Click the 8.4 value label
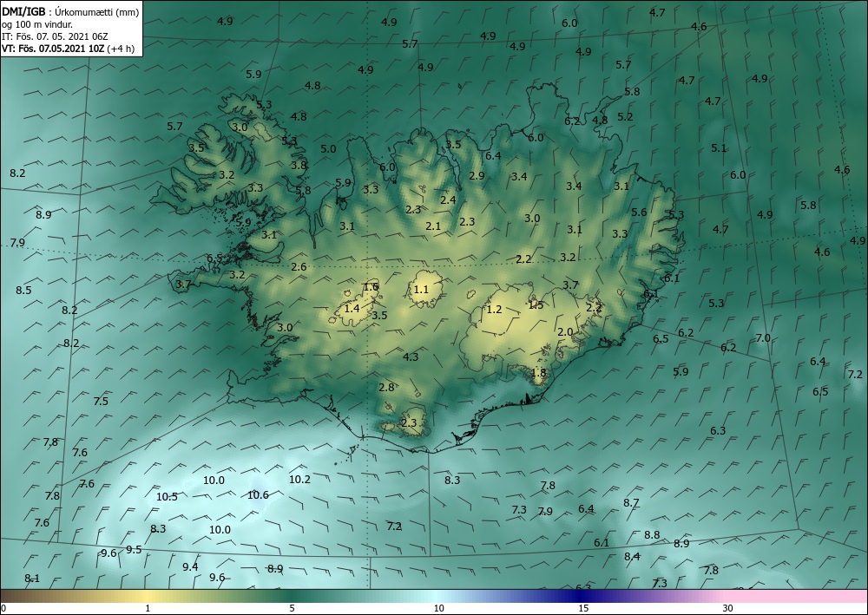Image resolution: width=868 pixels, height=615 pixels. [632, 556]
